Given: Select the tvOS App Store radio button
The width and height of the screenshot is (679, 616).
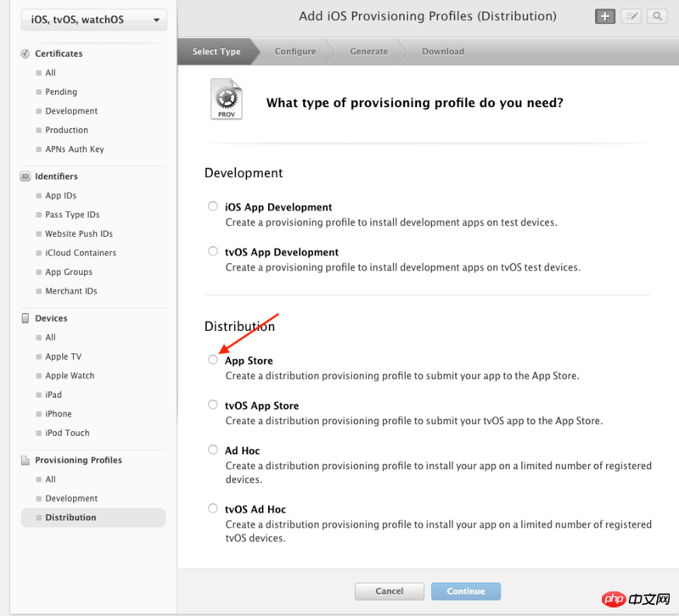Looking at the screenshot, I should pos(213,405).
